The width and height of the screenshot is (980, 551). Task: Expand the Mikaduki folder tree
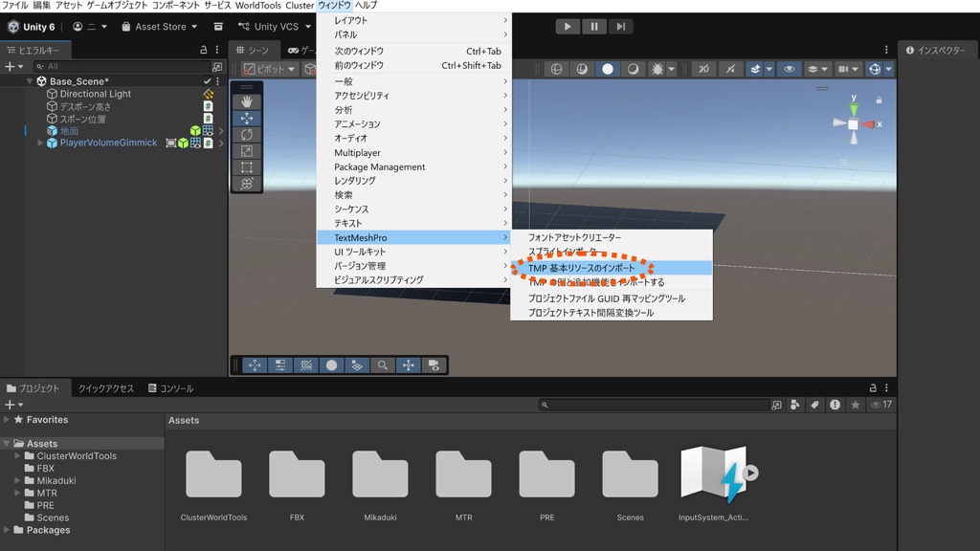(x=17, y=480)
